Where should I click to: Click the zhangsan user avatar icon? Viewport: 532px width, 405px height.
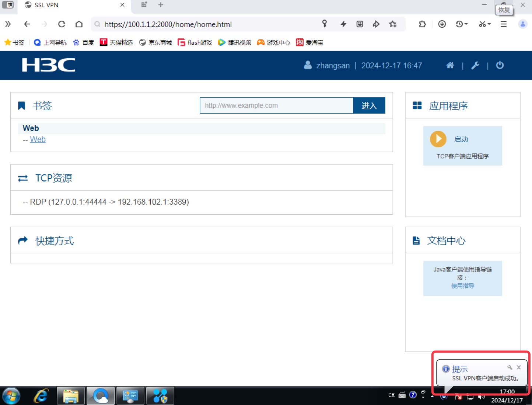pyautogui.click(x=308, y=65)
